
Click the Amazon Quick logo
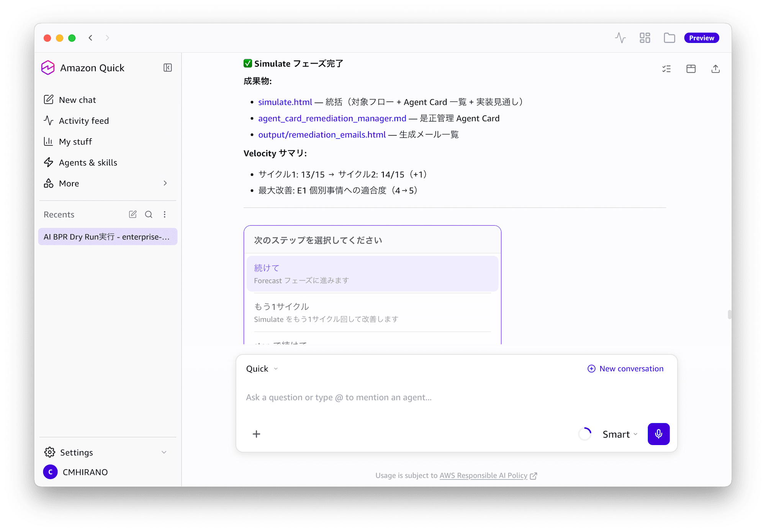(x=48, y=68)
